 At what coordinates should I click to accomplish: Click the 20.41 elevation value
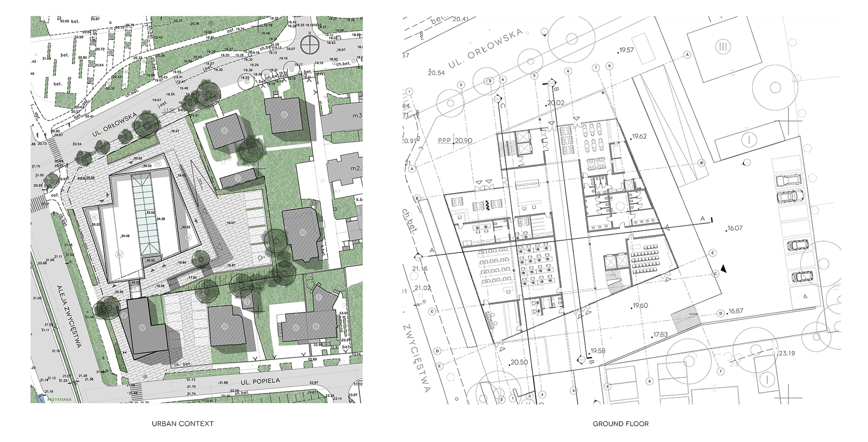pyautogui.click(x=461, y=19)
